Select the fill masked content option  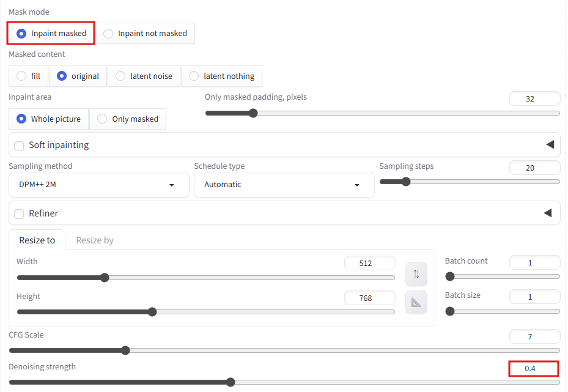point(28,76)
